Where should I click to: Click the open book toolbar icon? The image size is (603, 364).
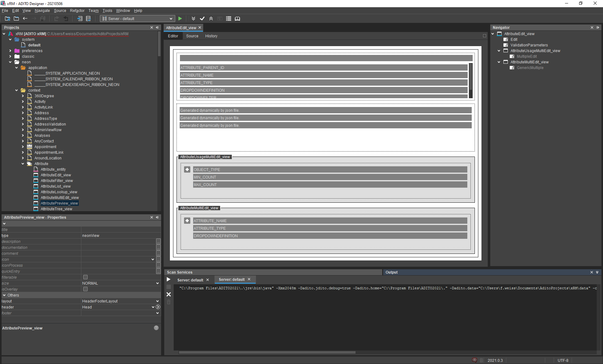pyautogui.click(x=237, y=19)
